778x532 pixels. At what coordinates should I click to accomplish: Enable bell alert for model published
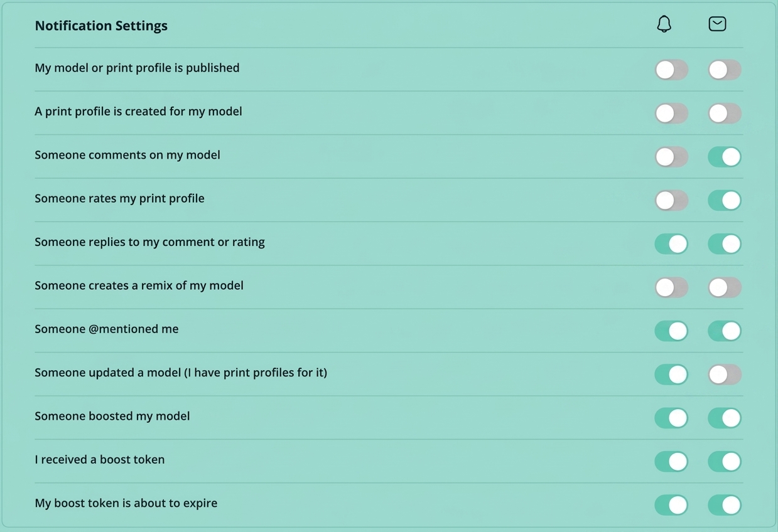click(x=671, y=70)
